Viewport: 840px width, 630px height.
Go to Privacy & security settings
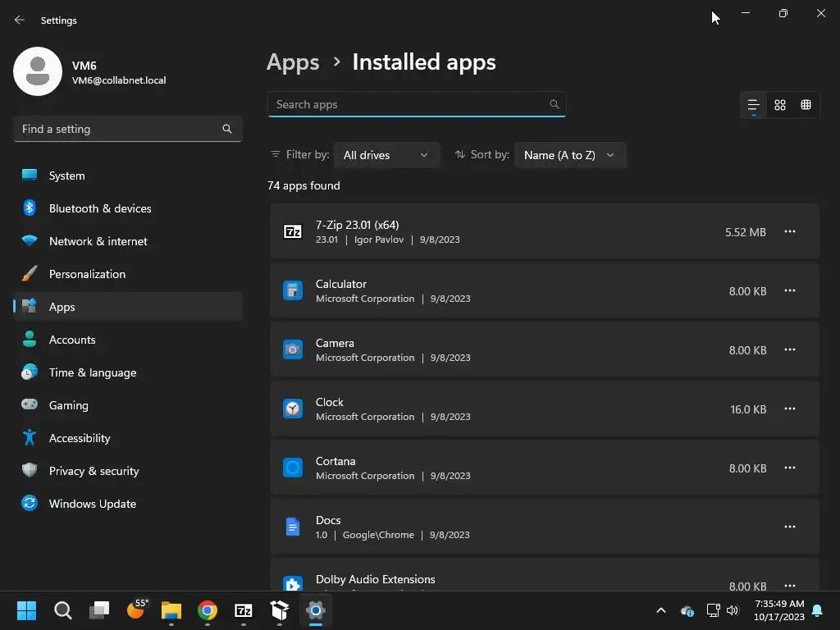coord(94,471)
